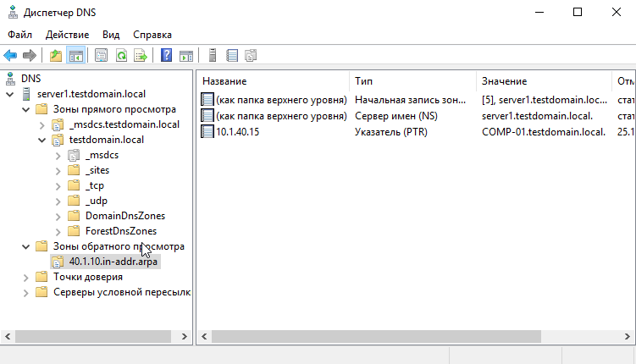Open the Вид menu

(111, 35)
